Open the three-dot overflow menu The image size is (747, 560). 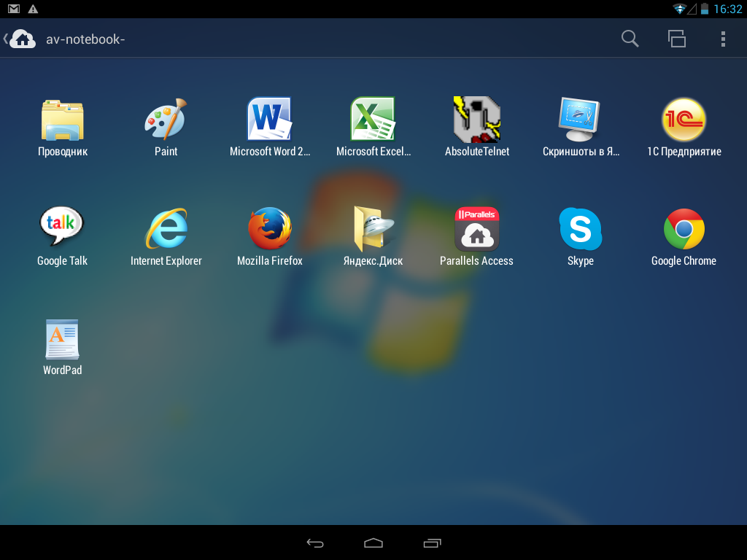coord(723,39)
